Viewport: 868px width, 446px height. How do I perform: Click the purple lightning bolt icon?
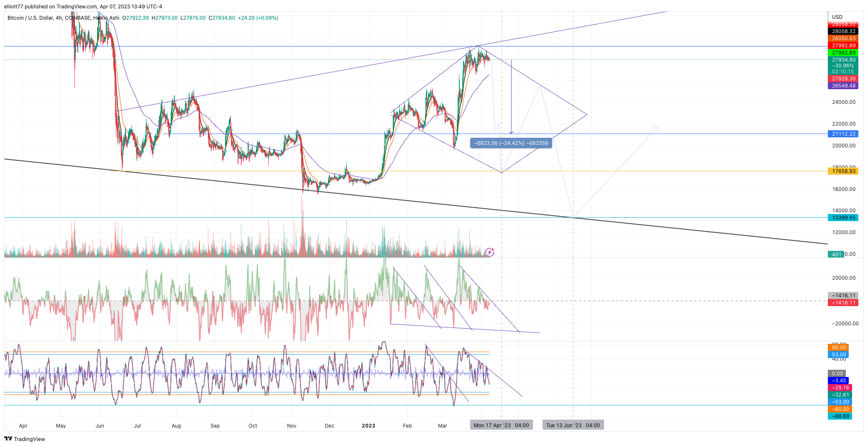489,252
